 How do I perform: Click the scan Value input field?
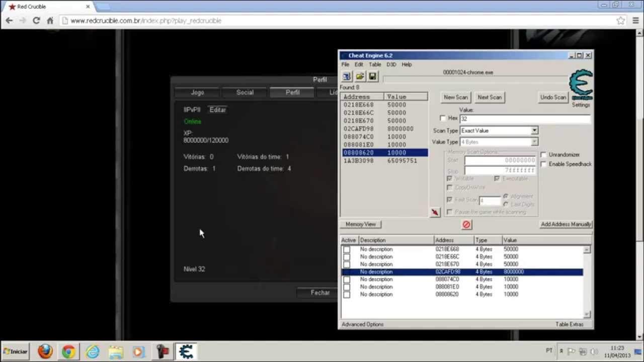(x=525, y=119)
